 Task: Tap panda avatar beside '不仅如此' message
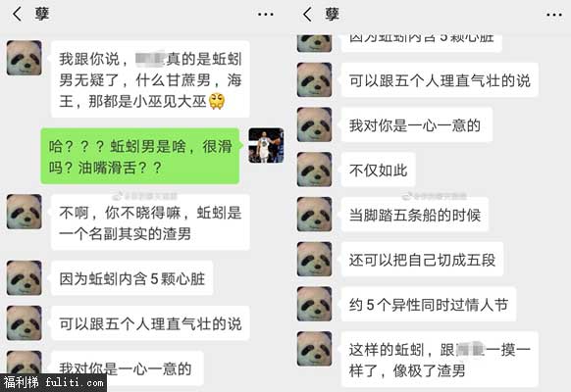(x=314, y=170)
